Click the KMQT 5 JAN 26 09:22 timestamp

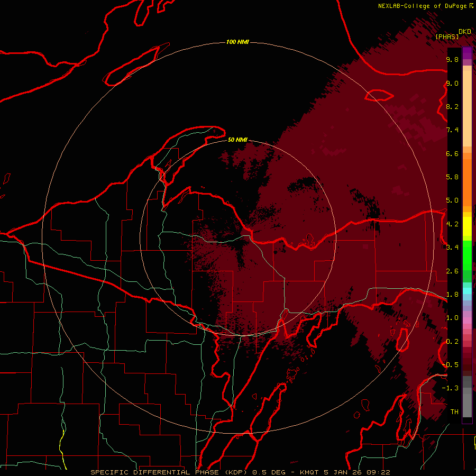tap(345, 472)
